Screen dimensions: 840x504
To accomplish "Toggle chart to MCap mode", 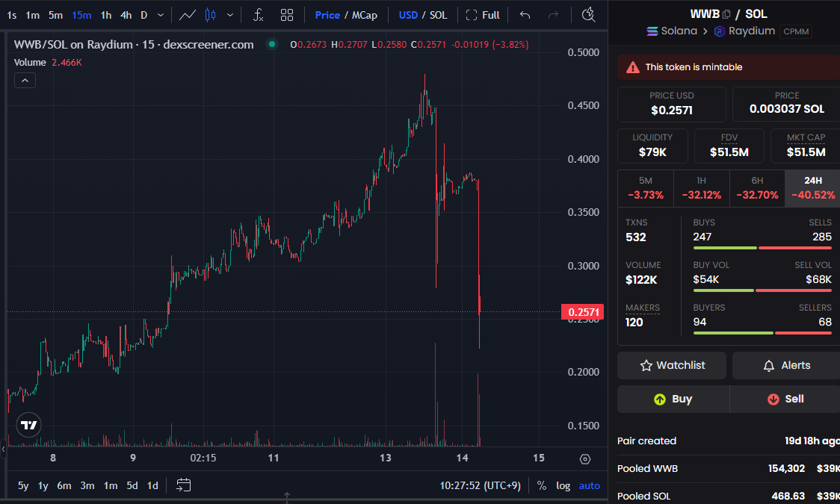I will point(365,15).
